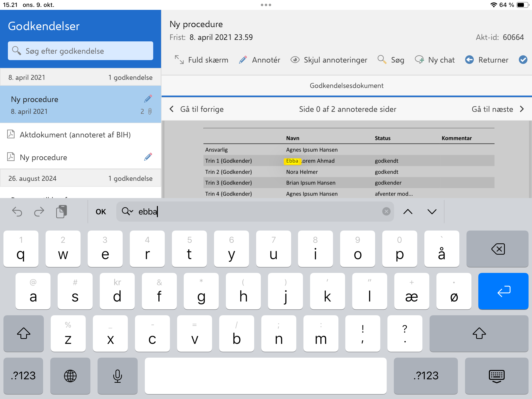This screenshot has height=399, width=532.
Task: Jump to previous search match arrow
Action: tap(408, 212)
